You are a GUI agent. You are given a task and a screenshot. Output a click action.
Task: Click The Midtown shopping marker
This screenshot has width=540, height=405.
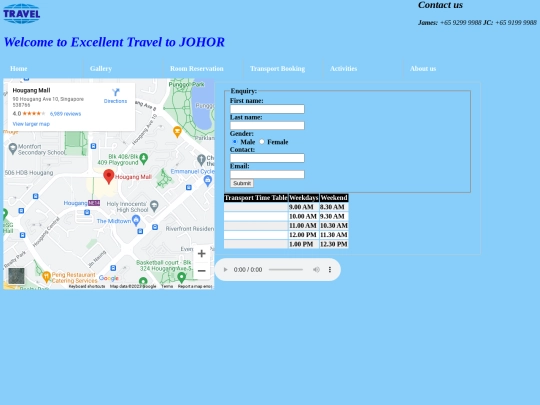pos(136,220)
